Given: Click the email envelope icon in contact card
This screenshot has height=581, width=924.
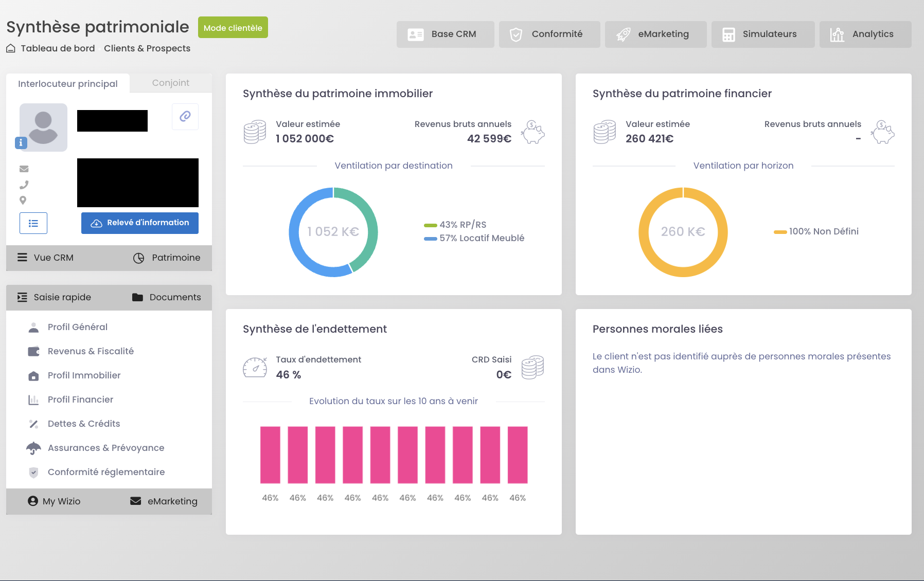Looking at the screenshot, I should pos(24,169).
